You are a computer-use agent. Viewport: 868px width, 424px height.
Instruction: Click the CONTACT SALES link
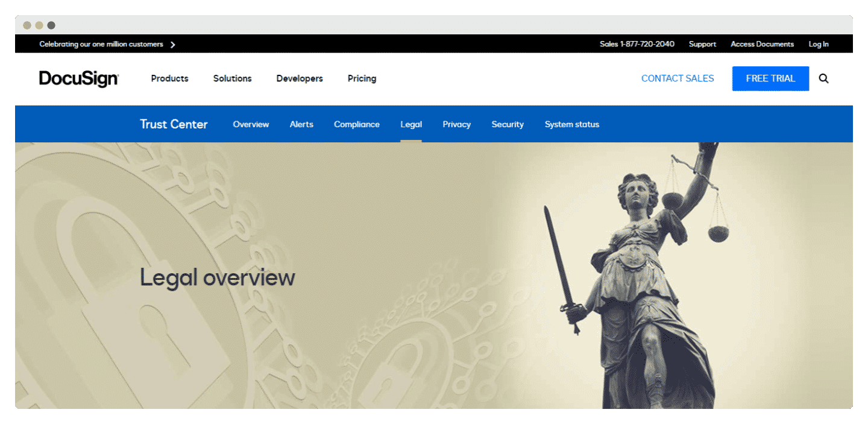pyautogui.click(x=678, y=78)
